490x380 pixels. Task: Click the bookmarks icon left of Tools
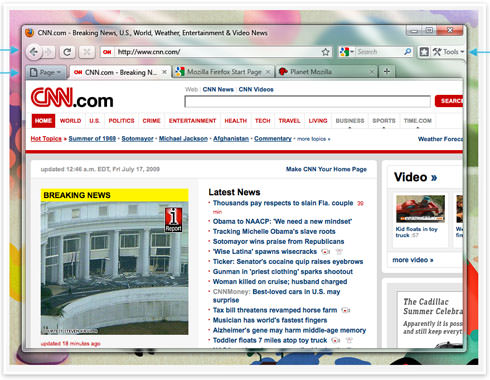click(424, 52)
